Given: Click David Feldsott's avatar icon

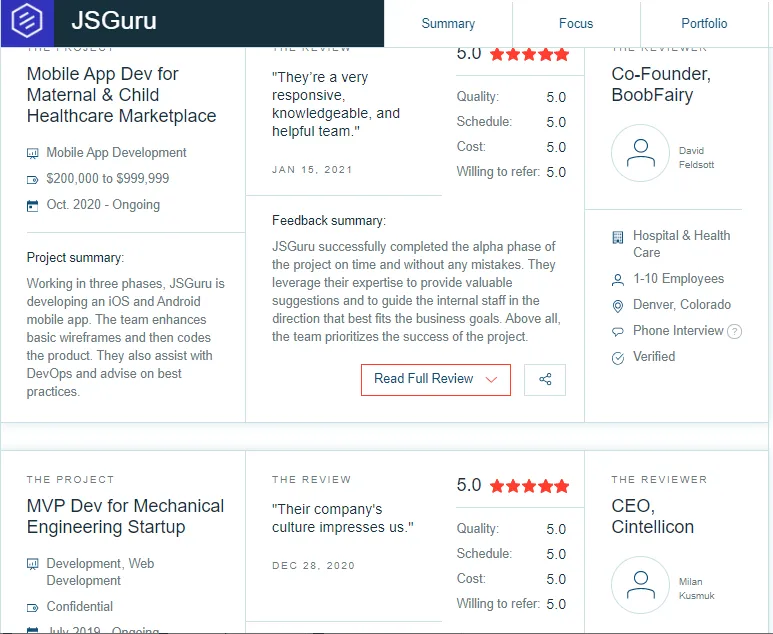Looking at the screenshot, I should coord(640,153).
